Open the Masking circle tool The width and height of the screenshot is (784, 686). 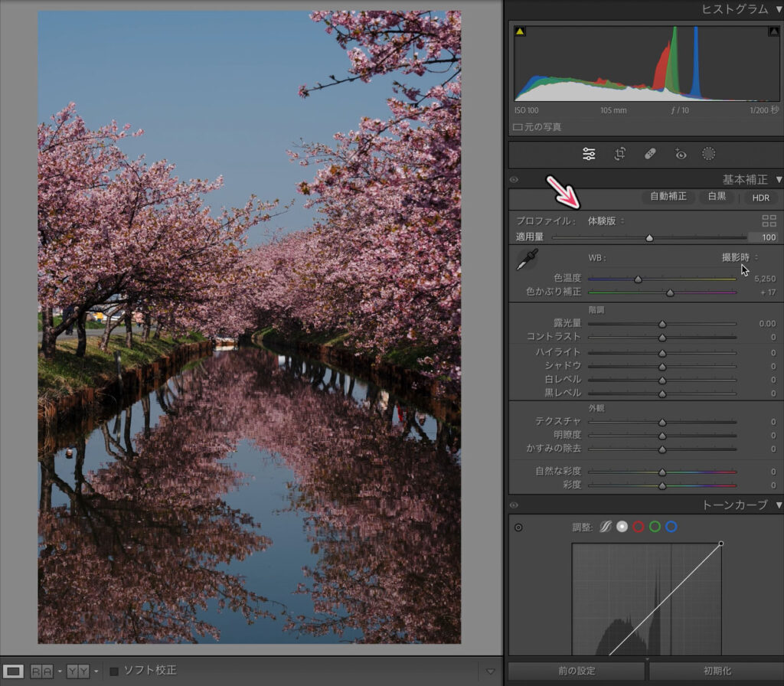pyautogui.click(x=709, y=154)
